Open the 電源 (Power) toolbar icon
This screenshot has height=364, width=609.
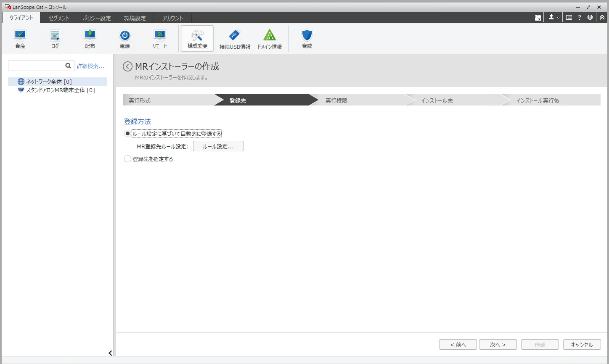click(x=125, y=39)
